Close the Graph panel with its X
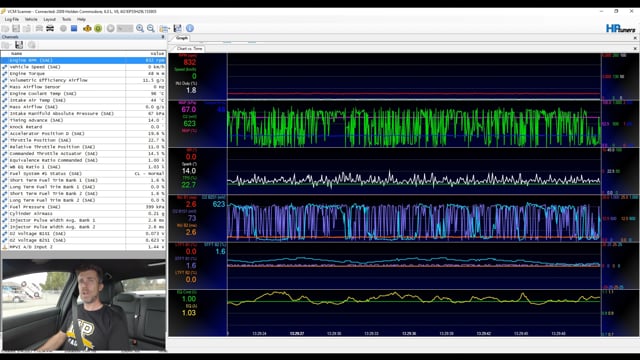Screen dimensions: 640x360 [x=635, y=38]
